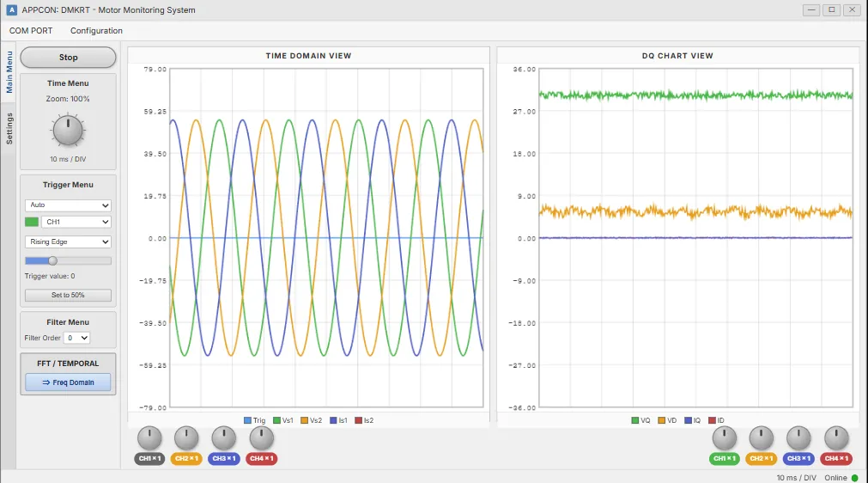Screen dimensions: 868x483
Task: Click the DQ chart CH3 knob
Action: [798, 438]
